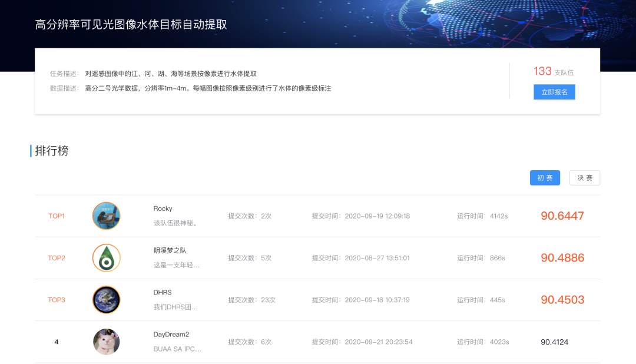Screen dimensions: 636x364
Task: Click 运行时间：866s value
Action: pyautogui.click(x=481, y=257)
